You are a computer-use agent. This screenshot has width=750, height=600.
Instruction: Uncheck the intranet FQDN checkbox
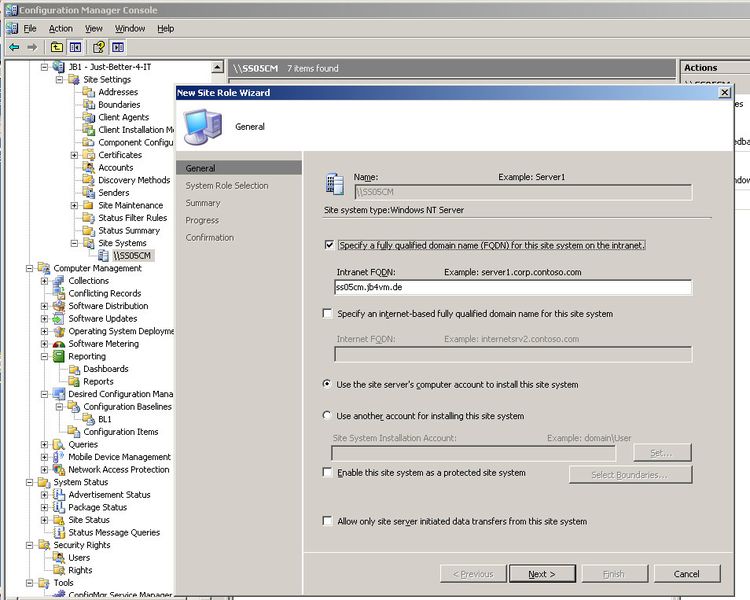click(329, 245)
